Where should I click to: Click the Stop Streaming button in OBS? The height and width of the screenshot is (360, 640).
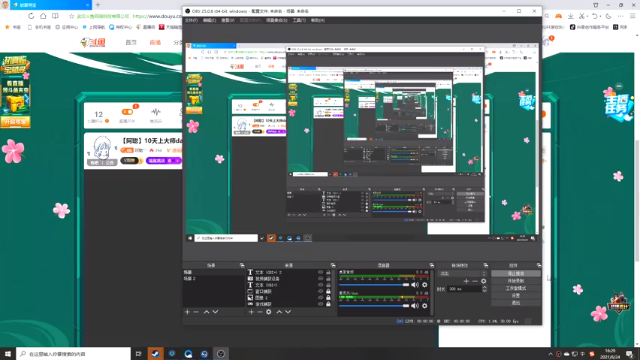click(x=516, y=273)
